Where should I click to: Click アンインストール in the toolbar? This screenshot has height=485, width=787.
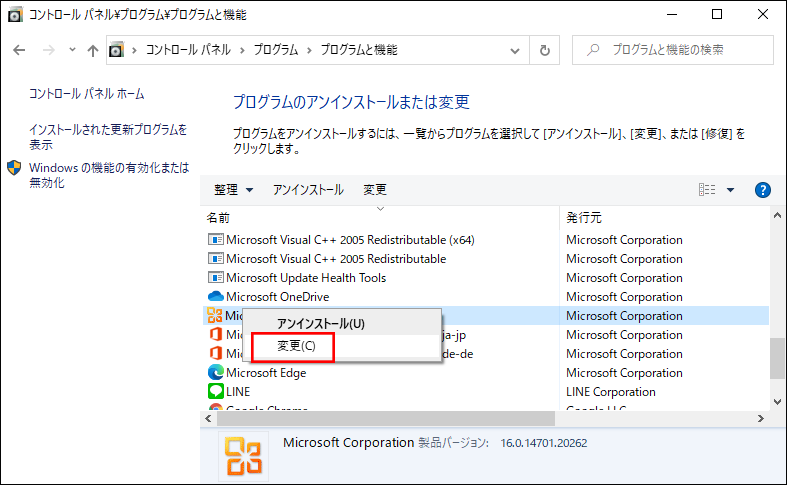point(308,190)
